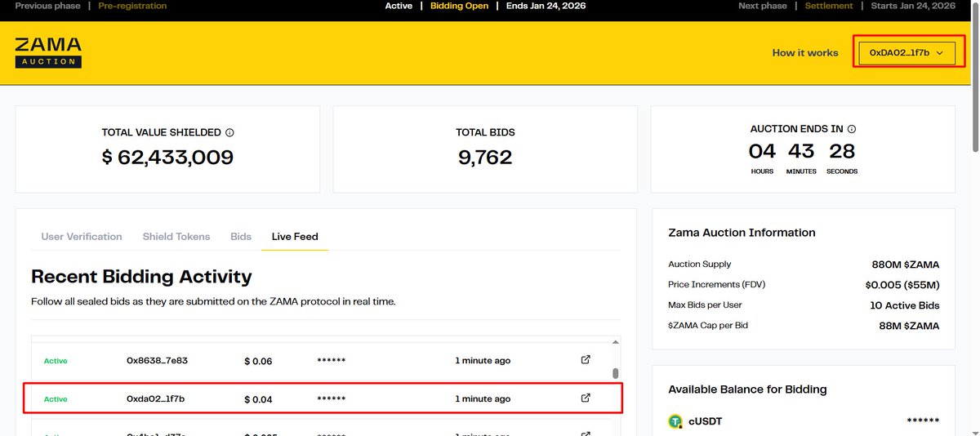Click the 88M $ZAMA cap per bid value
This screenshot has width=980, height=436.
click(x=909, y=326)
